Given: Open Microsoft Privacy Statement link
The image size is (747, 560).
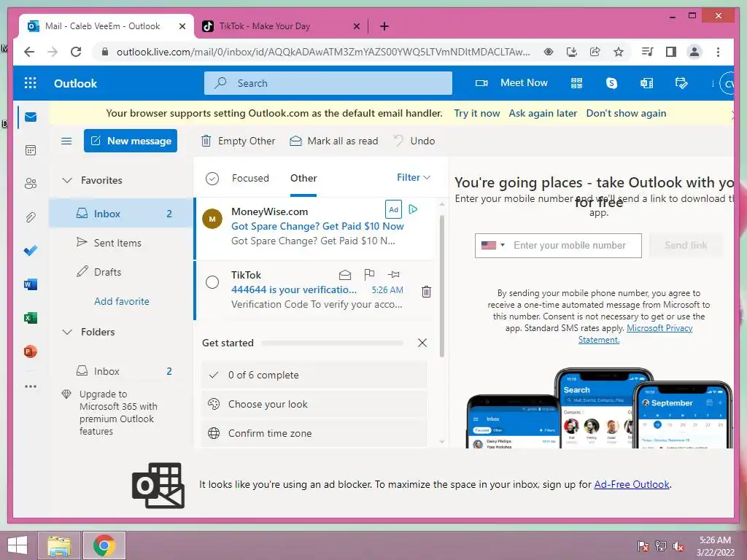Looking at the screenshot, I should coord(659,328).
